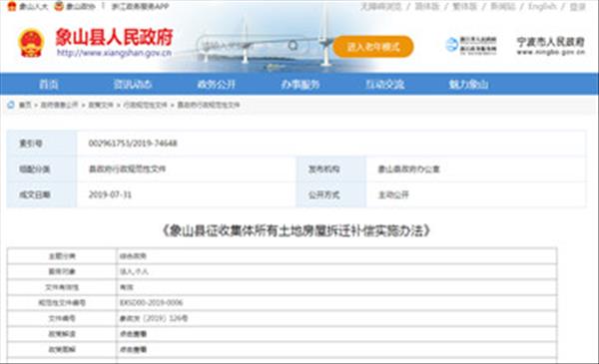Click the 成文日期 label cell
The image size is (599, 364).
(42, 195)
